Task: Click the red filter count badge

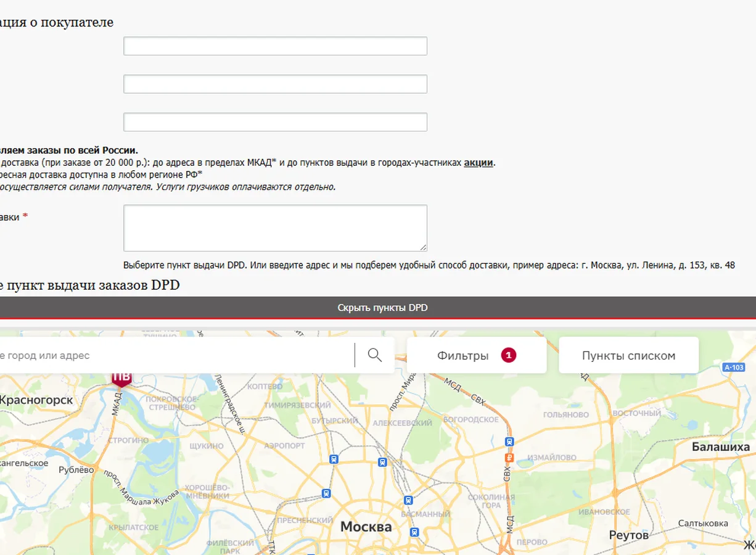Action: [x=509, y=355]
